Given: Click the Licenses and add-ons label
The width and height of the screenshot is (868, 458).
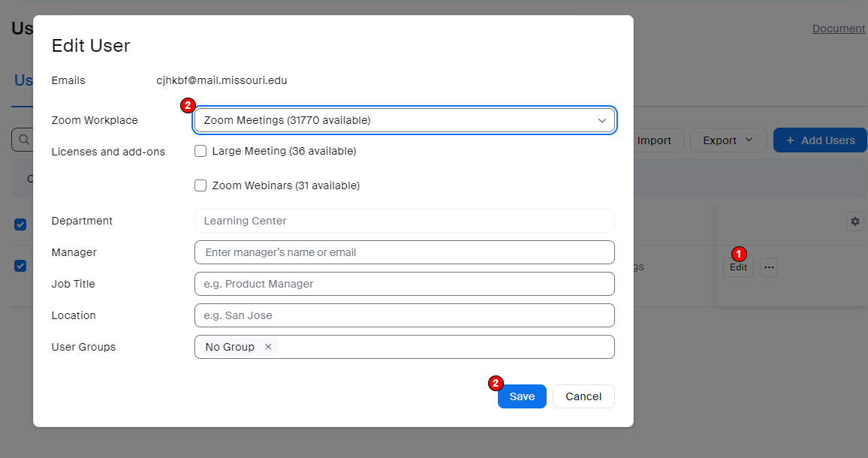Looking at the screenshot, I should [x=108, y=152].
